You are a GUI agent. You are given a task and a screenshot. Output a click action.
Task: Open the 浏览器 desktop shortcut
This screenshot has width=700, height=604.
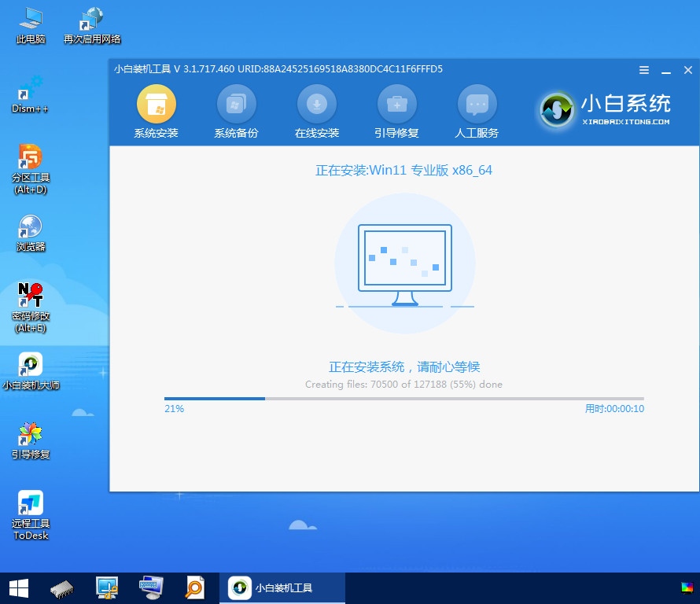(x=31, y=228)
